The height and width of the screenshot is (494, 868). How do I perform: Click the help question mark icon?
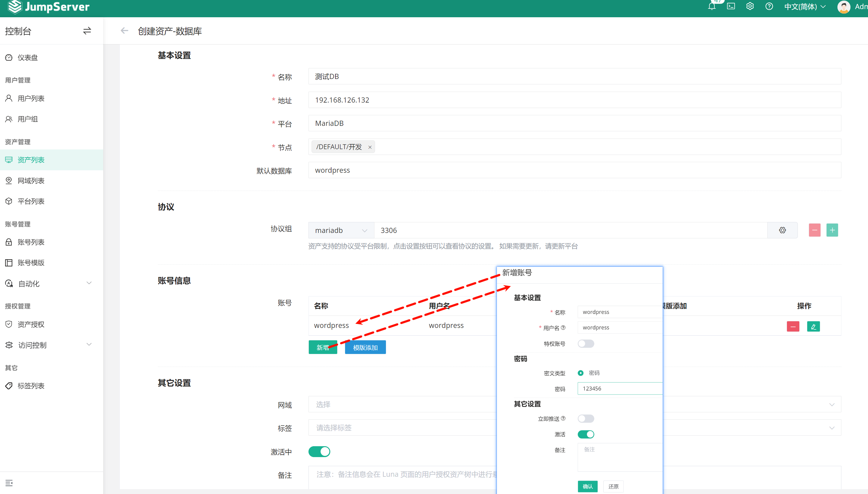click(x=769, y=6)
